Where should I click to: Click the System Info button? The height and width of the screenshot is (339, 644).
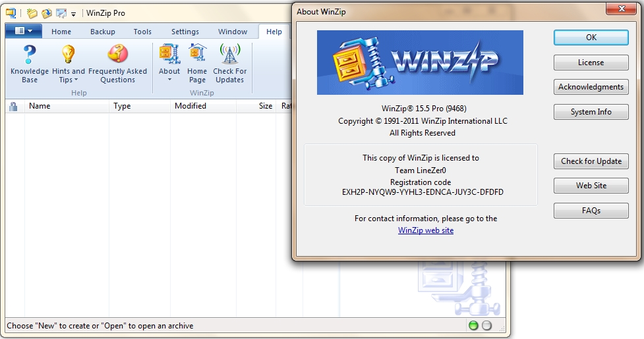click(x=591, y=112)
